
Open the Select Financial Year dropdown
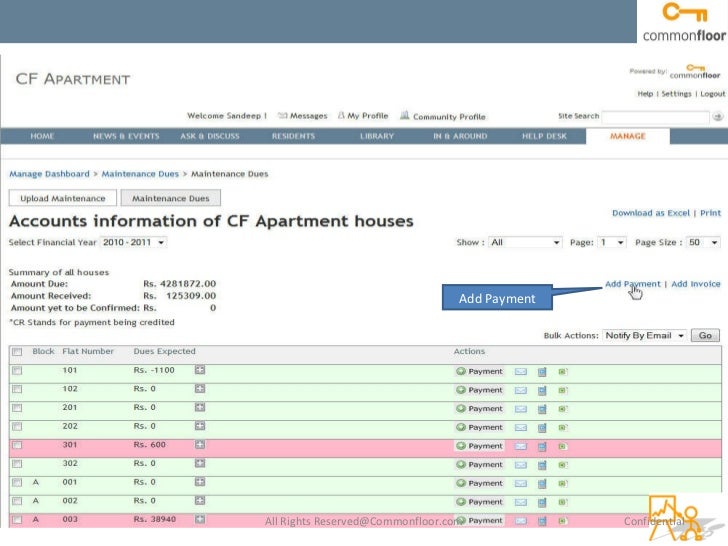point(133,242)
